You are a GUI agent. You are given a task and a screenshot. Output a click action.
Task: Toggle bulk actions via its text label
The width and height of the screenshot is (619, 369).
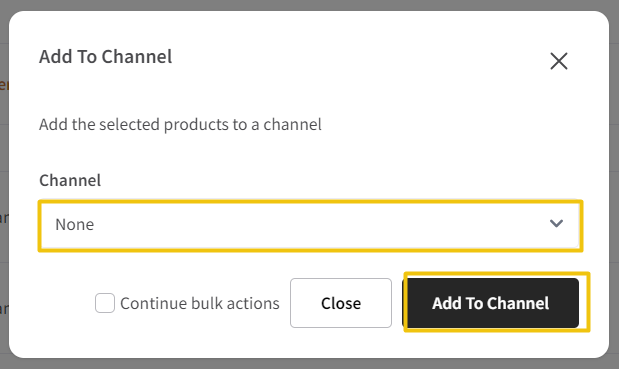click(200, 303)
